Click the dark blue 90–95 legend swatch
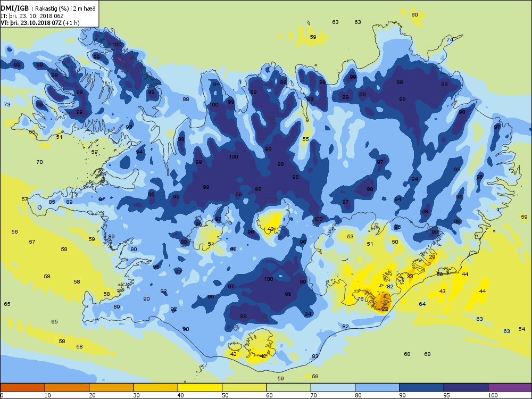The image size is (532, 399). click(422, 387)
